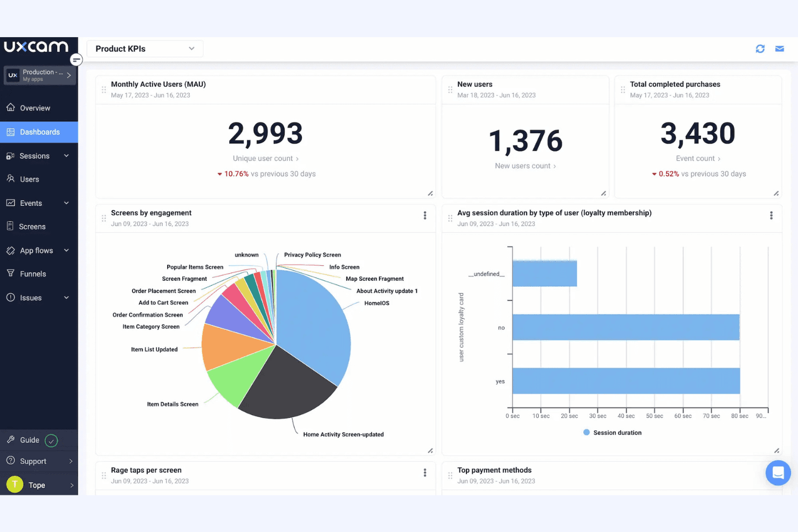Click resize corner of Total completed purchases card

776,194
